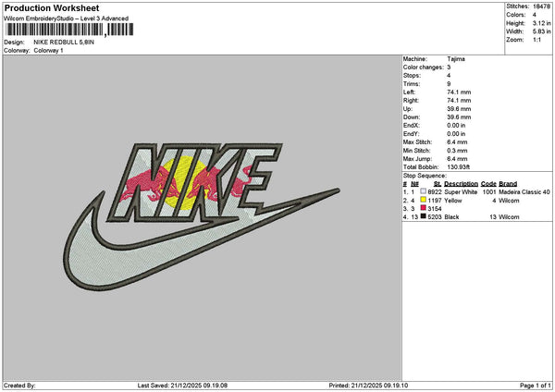555x392 pixels.
Task: Click 'Wilcom EmbroideryStudio – Level 3 Advanced' text
Action: pyautogui.click(x=67, y=18)
